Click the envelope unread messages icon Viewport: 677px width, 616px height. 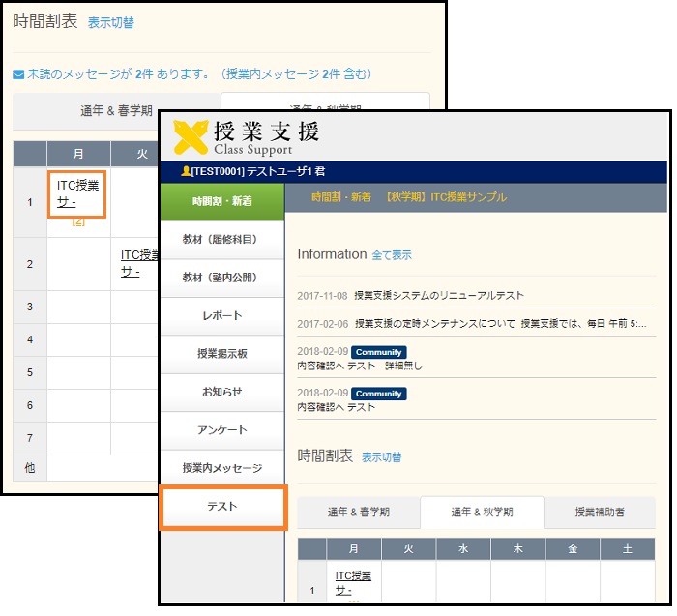click(x=18, y=74)
